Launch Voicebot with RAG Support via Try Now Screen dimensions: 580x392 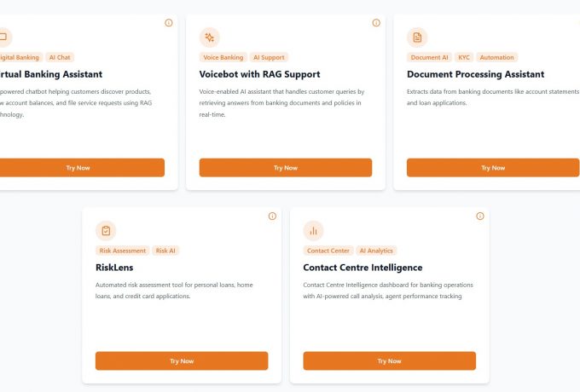[x=286, y=168]
